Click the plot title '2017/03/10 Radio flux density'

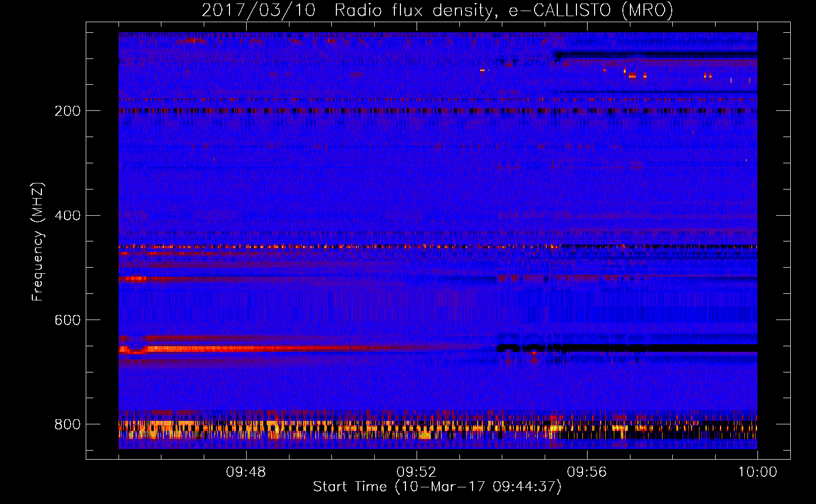click(347, 11)
